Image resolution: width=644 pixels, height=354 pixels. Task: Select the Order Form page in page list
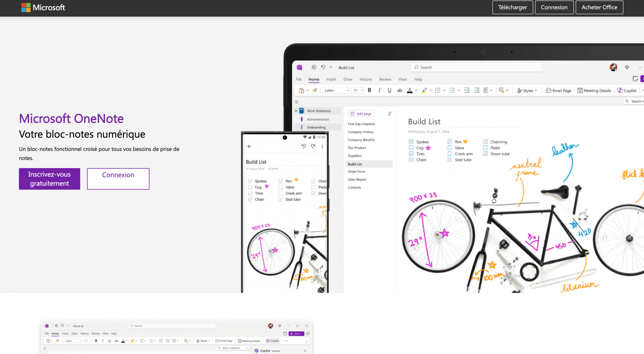coord(356,171)
